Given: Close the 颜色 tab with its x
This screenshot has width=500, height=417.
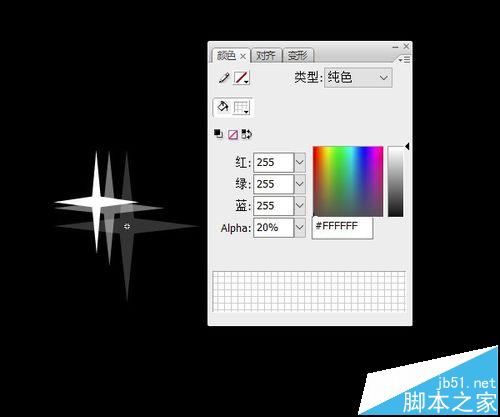Looking at the screenshot, I should (243, 57).
